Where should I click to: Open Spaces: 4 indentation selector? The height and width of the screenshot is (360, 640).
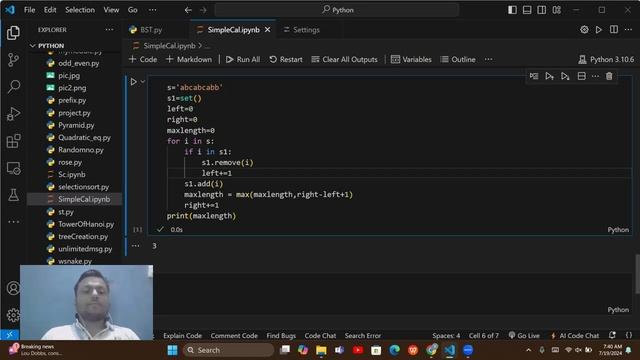[446, 336]
